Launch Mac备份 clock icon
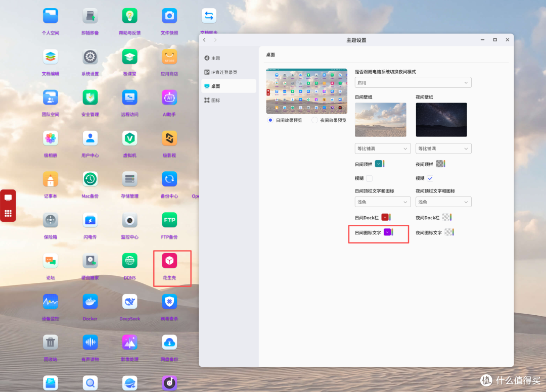The image size is (546, 392). [90, 179]
